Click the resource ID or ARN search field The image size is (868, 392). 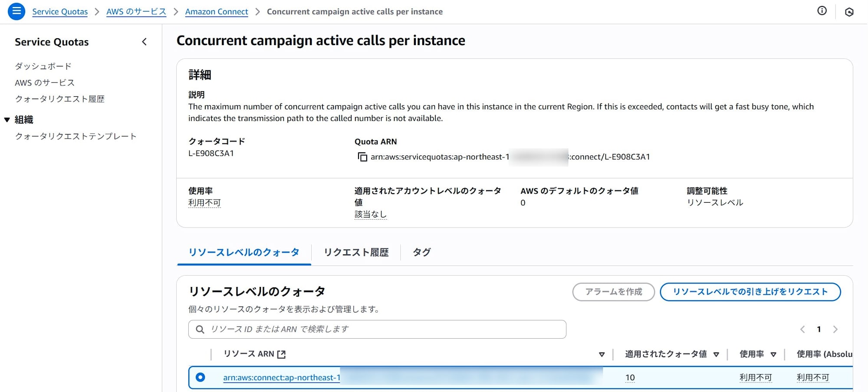tap(377, 329)
